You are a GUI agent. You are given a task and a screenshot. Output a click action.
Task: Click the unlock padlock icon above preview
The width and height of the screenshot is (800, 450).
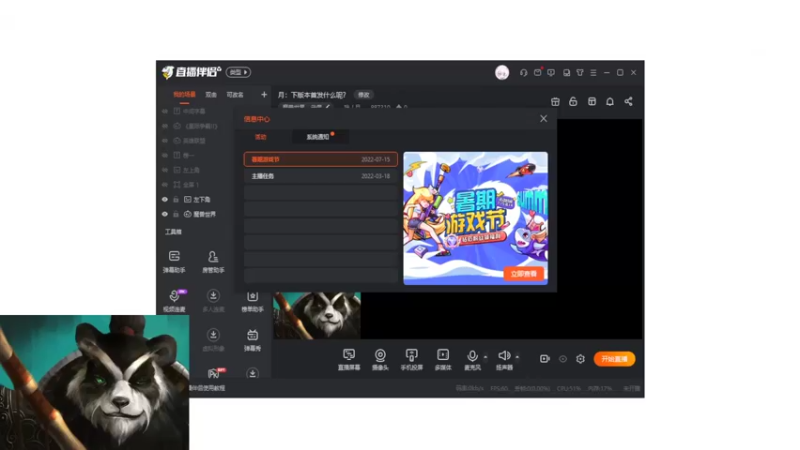pos(573,102)
